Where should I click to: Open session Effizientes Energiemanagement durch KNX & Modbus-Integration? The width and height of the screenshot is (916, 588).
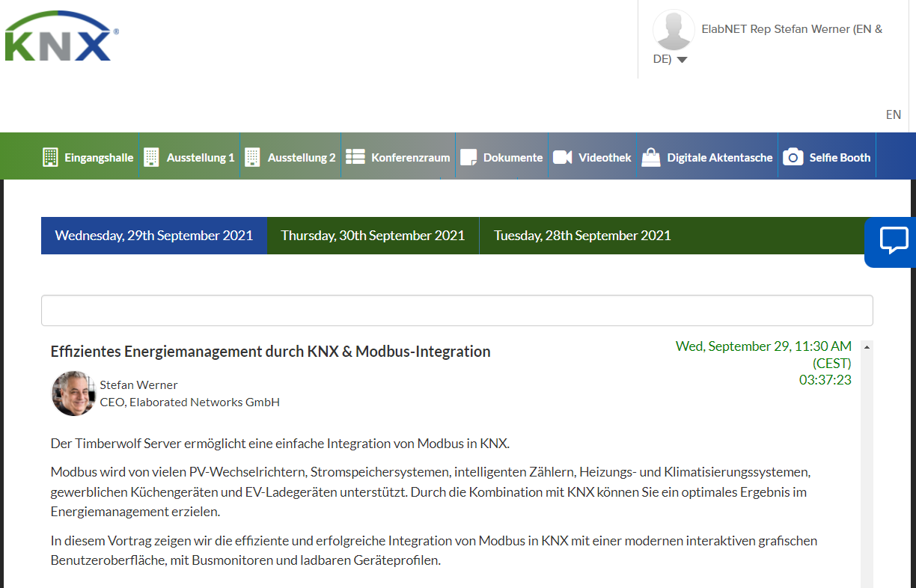[x=271, y=352]
